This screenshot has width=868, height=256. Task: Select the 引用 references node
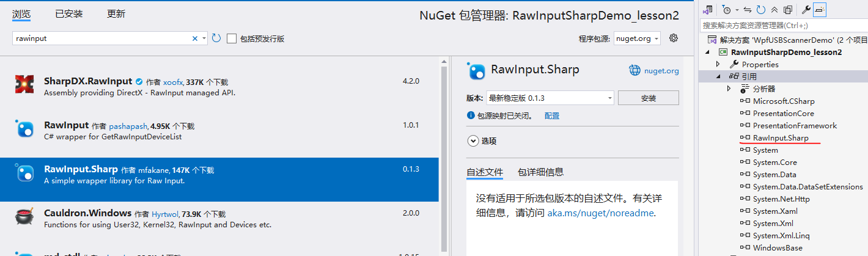(749, 76)
